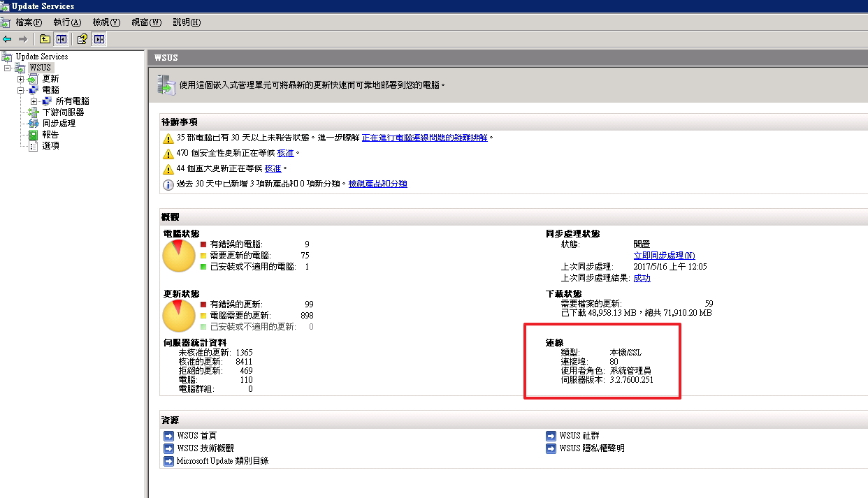
Task: Go up one level with folder icon
Action: (45, 39)
